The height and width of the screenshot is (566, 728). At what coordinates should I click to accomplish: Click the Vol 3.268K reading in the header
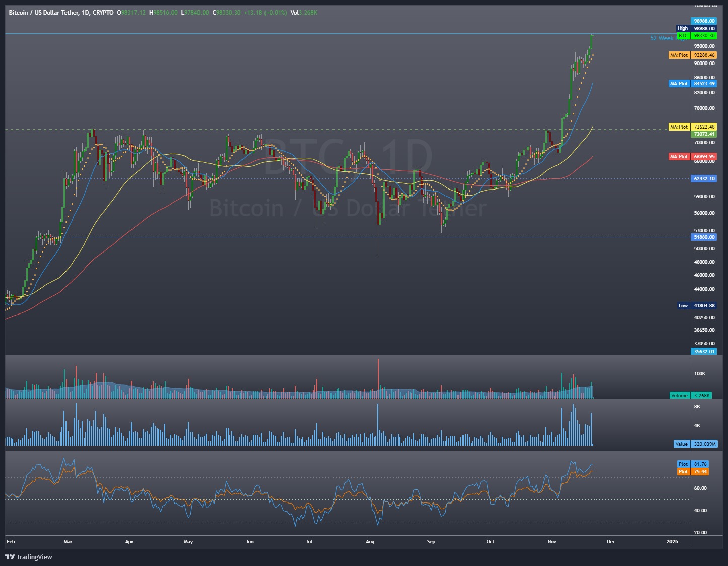point(304,13)
